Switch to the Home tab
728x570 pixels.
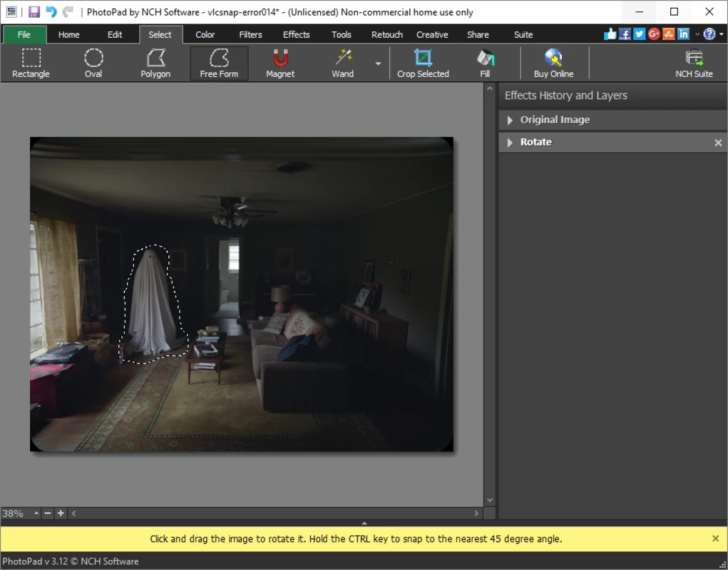(x=68, y=35)
